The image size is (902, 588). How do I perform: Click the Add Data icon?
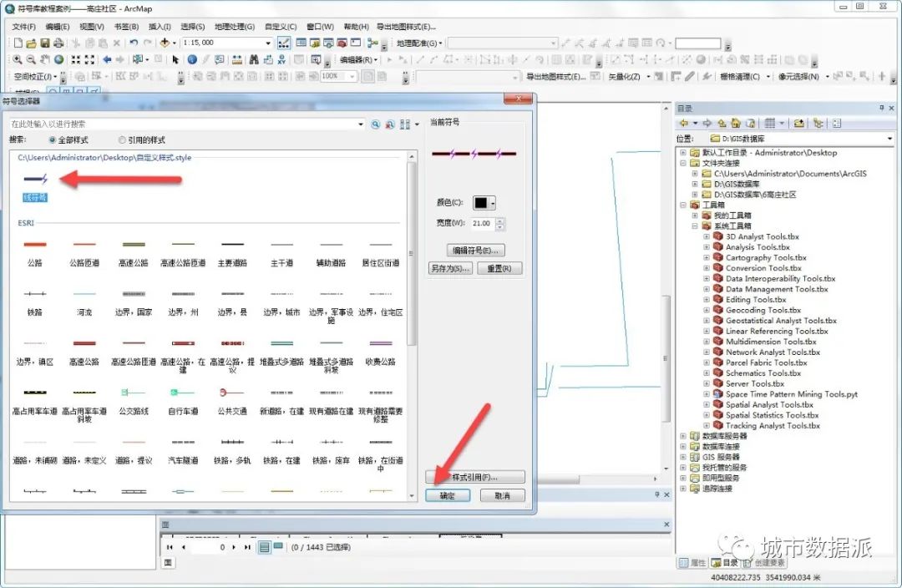point(165,43)
